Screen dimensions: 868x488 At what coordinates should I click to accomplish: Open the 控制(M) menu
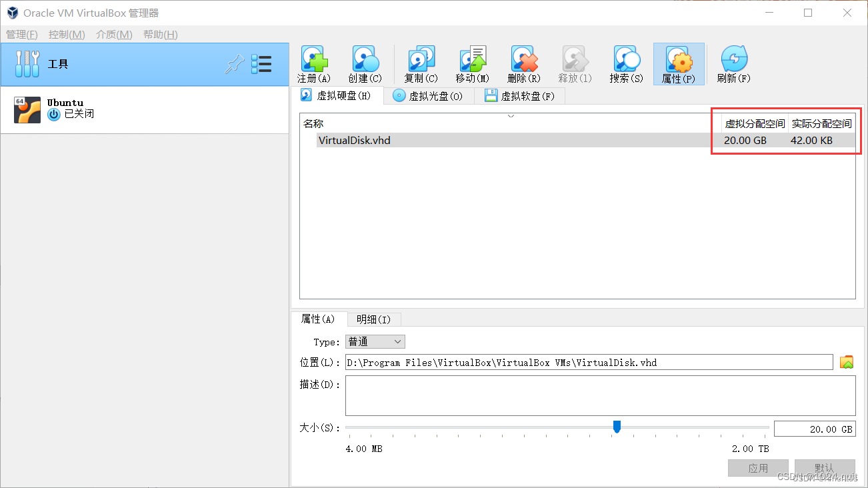pyautogui.click(x=67, y=35)
